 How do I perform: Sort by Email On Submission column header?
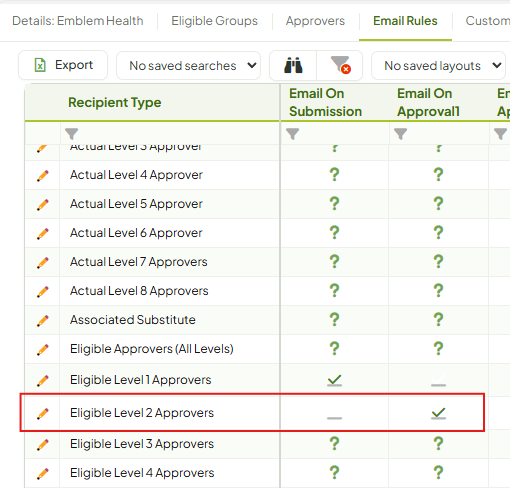(x=325, y=102)
